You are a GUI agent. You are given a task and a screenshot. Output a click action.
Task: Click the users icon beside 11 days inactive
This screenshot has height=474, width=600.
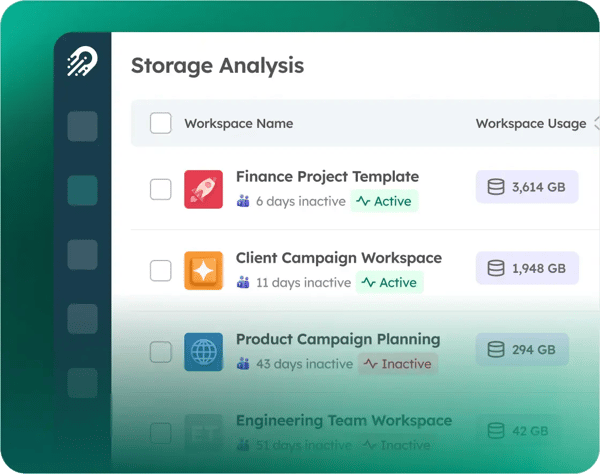click(243, 283)
